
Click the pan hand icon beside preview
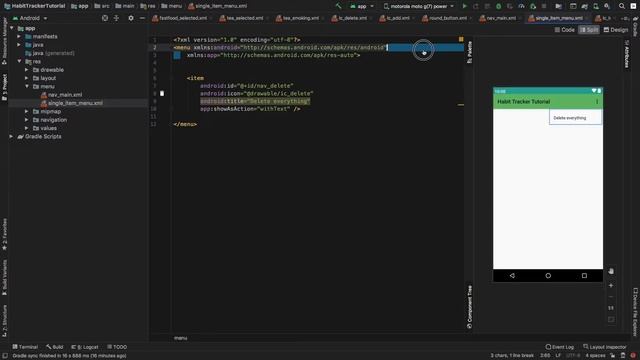point(611,271)
